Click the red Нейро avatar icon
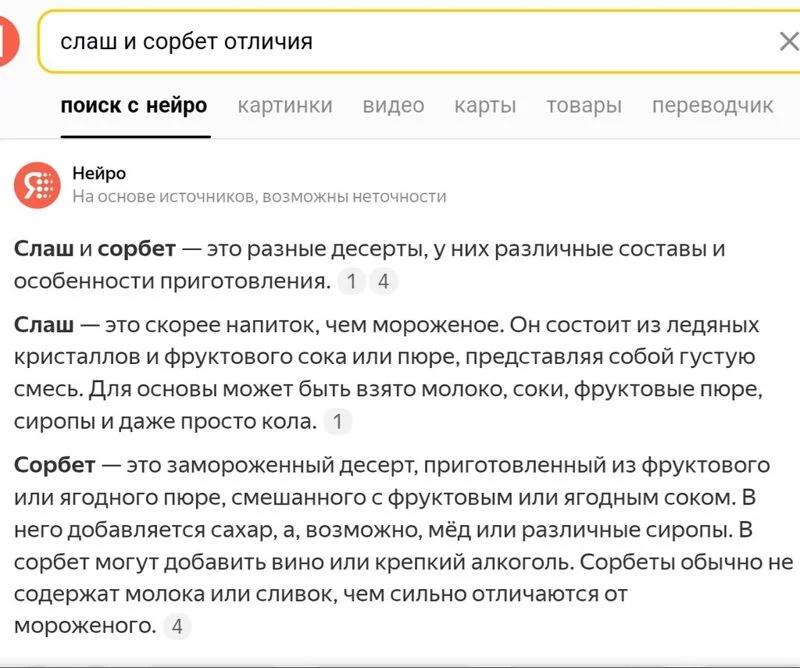 coord(37,185)
